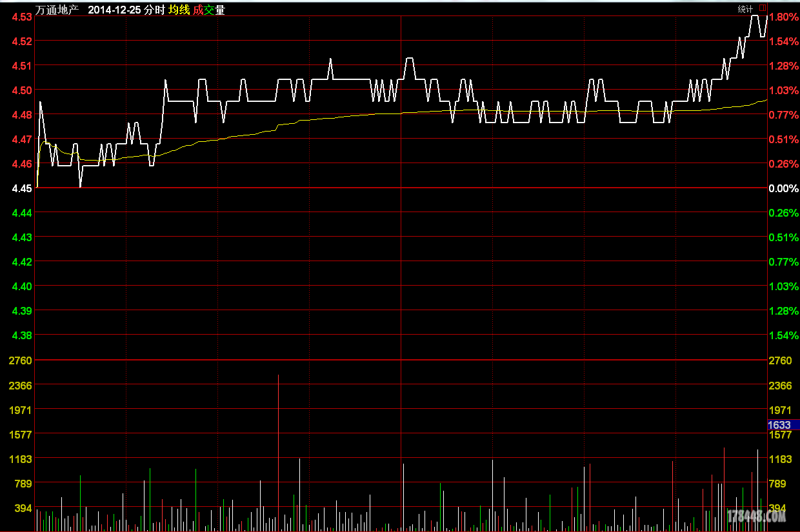Click the 4.43 price label
Image resolution: width=800 pixels, height=532 pixels.
coord(22,237)
